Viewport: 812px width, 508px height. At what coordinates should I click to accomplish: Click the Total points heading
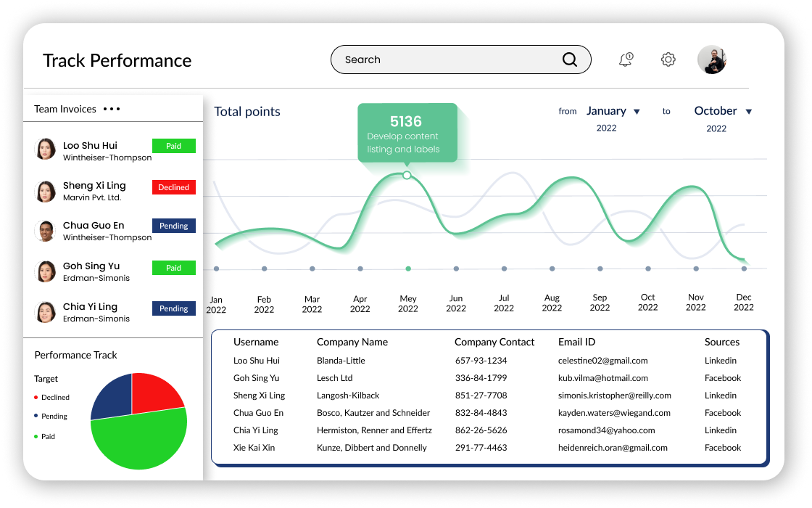(247, 112)
